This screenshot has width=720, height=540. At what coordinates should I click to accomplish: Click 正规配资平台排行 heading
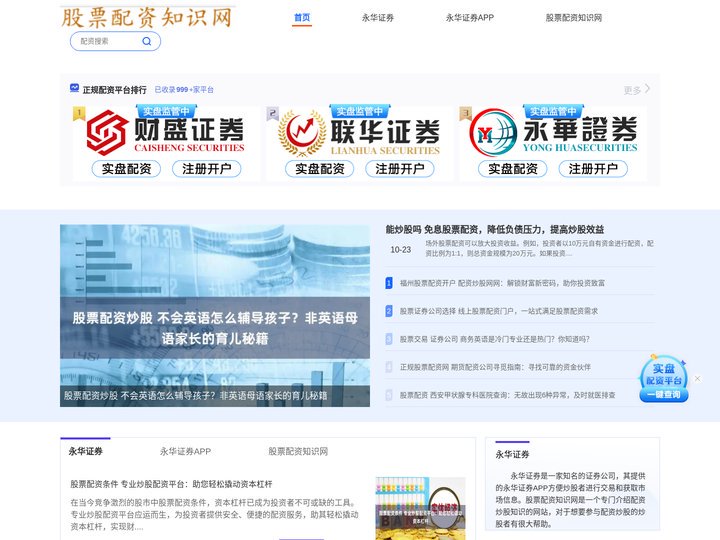pyautogui.click(x=114, y=90)
